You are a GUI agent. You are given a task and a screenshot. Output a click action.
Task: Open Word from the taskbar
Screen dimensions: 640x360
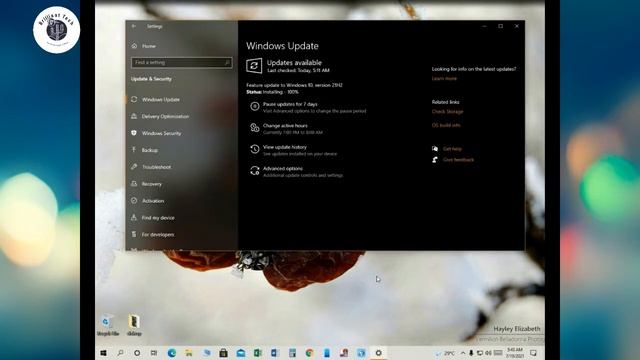[x=275, y=353]
